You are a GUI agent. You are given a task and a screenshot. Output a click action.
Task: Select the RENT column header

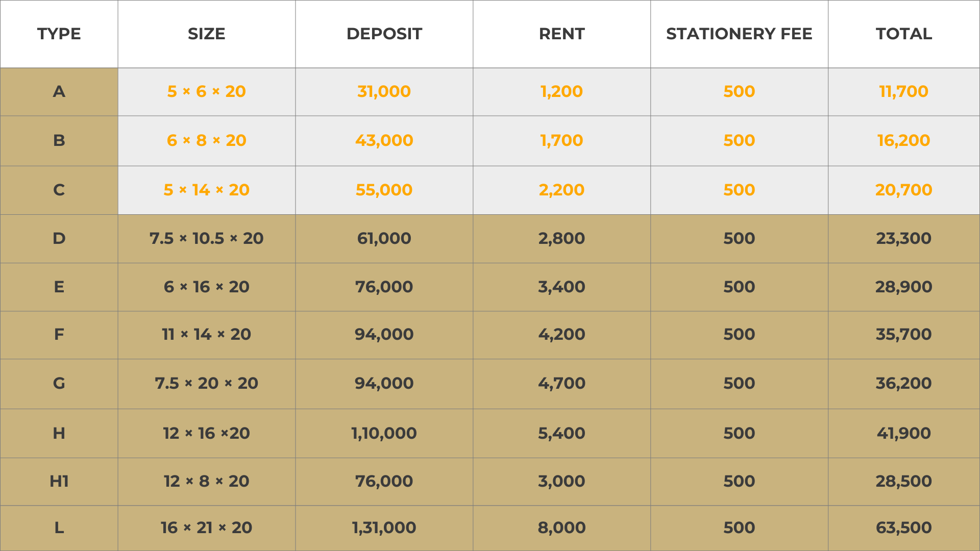tap(561, 34)
